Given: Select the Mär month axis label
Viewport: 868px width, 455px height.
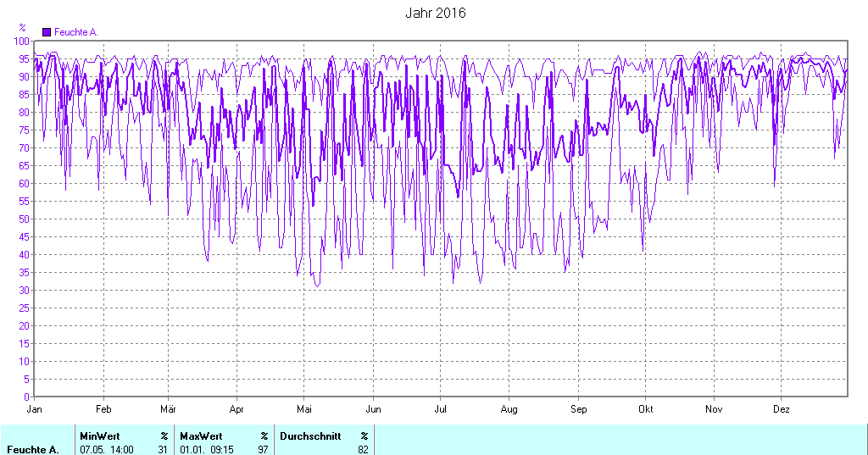Looking at the screenshot, I should pyautogui.click(x=169, y=408).
